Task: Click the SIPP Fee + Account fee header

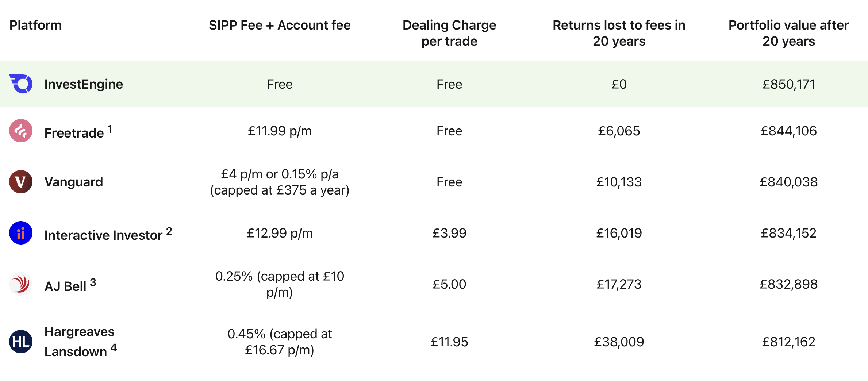Action: 280,25
